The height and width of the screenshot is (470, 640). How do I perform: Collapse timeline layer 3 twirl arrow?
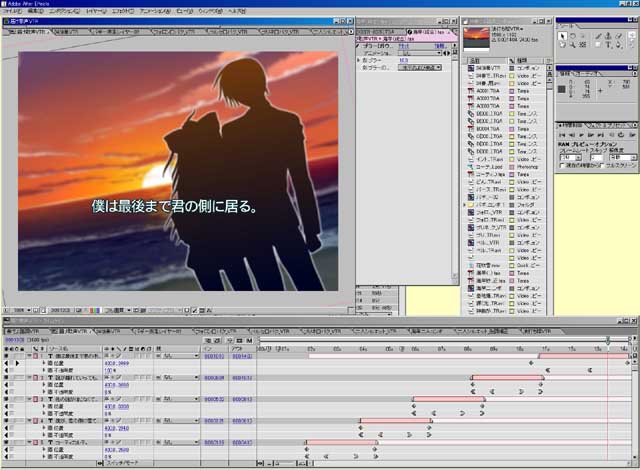tap(30, 399)
